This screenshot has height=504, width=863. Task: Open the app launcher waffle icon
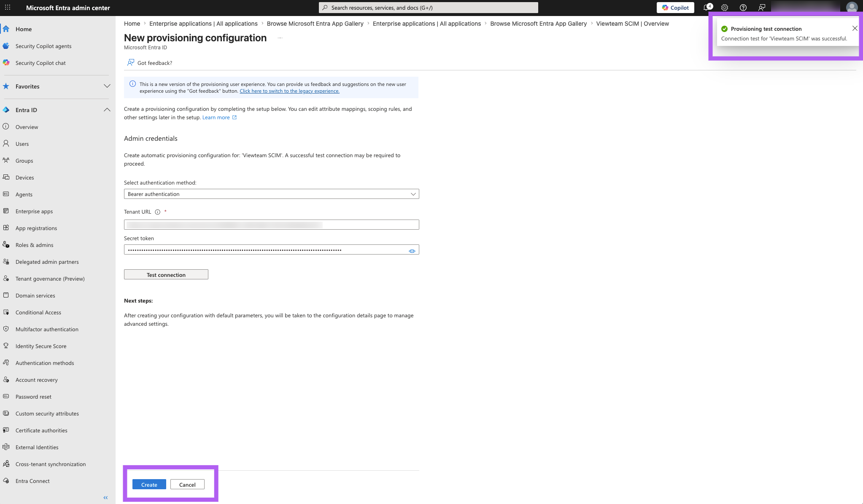pyautogui.click(x=8, y=8)
